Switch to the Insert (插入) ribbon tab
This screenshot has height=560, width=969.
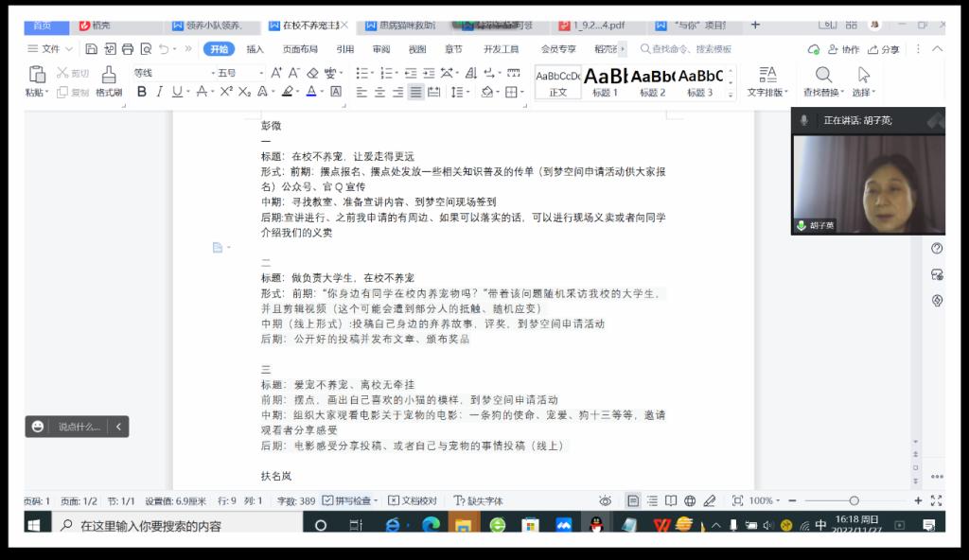255,49
